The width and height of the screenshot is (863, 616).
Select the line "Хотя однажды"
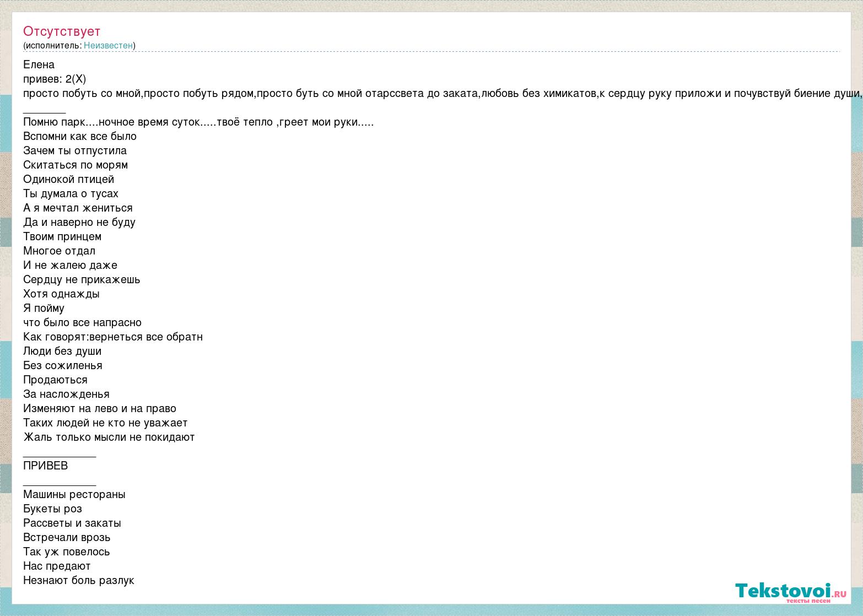61,294
